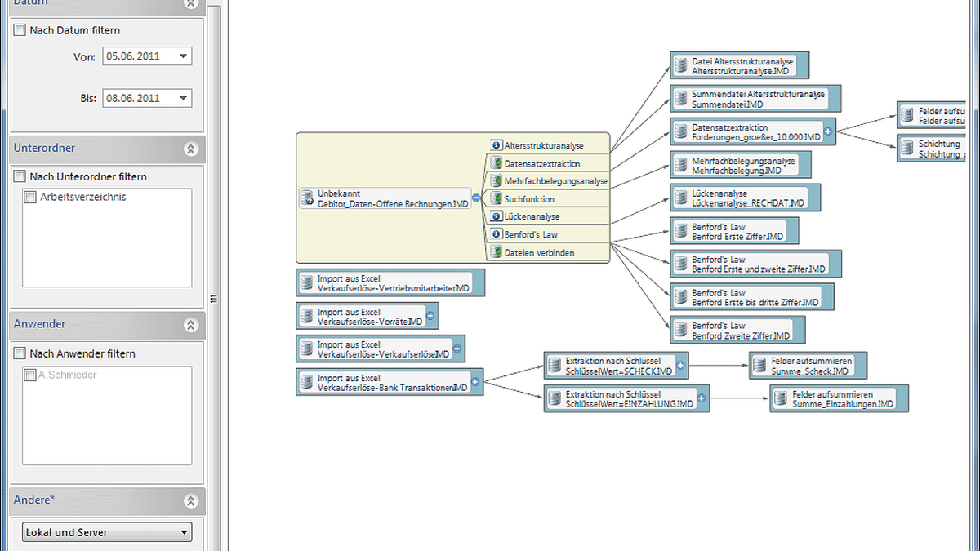This screenshot has width=980, height=551.
Task: Expand the Verkaufserlöse-Vorräte.IMD node
Action: [x=430, y=316]
